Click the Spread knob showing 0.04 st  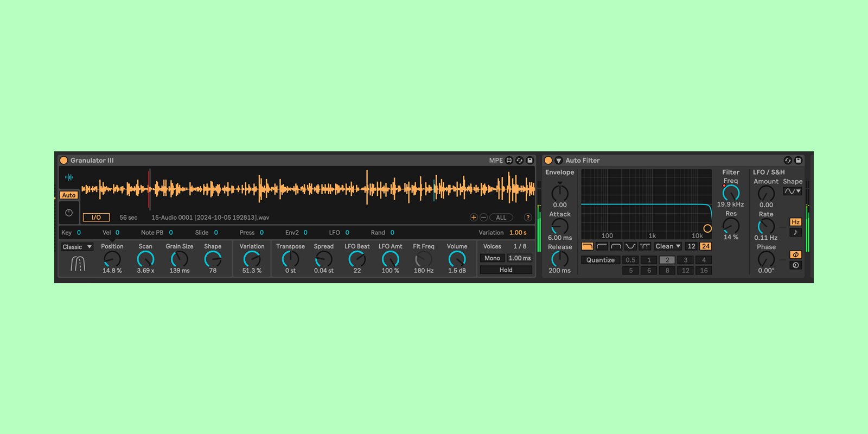[x=324, y=259]
